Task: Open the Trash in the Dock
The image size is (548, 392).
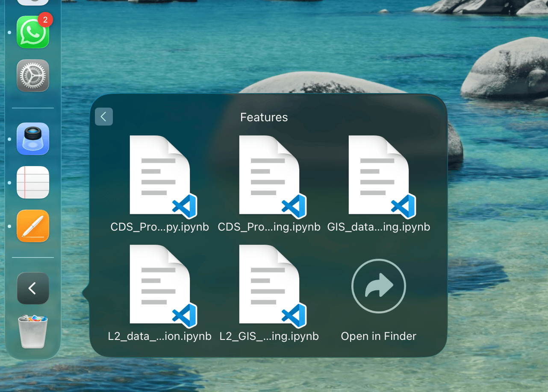Action: point(33,331)
